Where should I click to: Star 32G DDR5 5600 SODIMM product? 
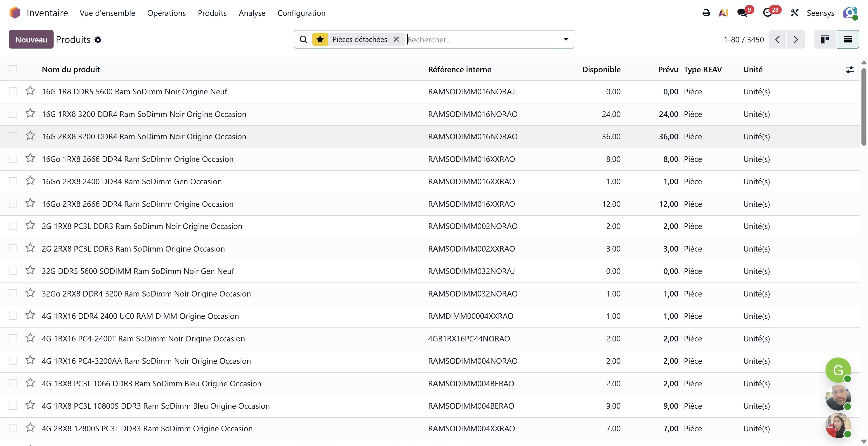click(30, 270)
